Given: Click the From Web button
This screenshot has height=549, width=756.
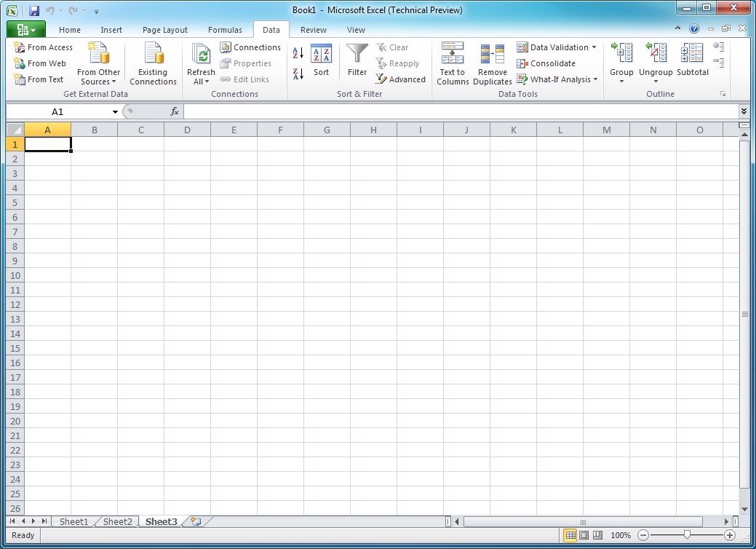Looking at the screenshot, I should coord(39,63).
